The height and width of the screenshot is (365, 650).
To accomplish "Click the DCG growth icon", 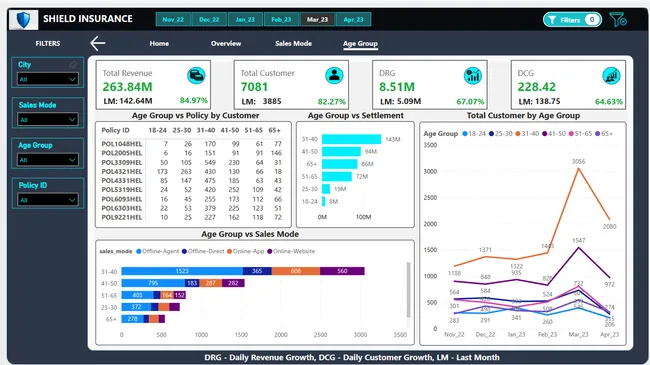I will point(611,75).
